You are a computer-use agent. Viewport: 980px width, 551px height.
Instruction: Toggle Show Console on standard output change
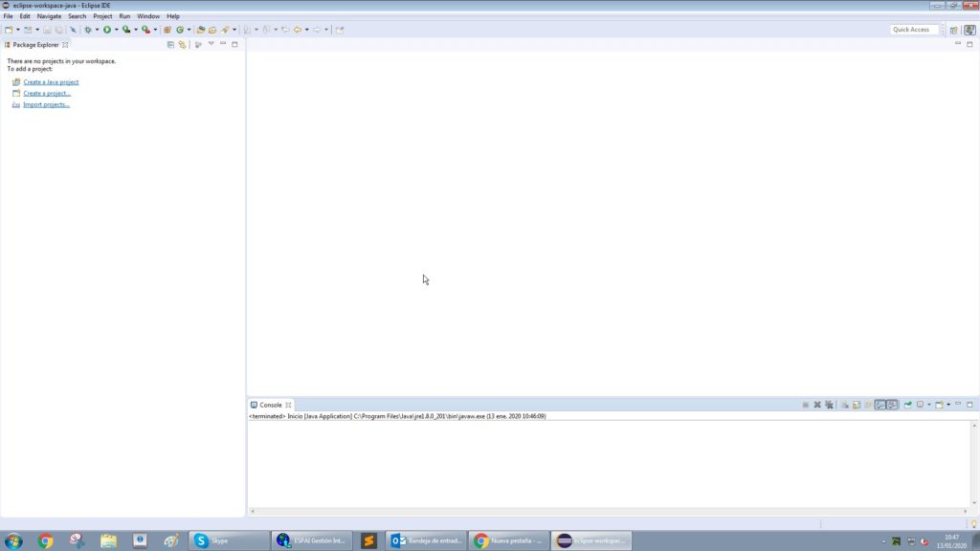point(880,405)
